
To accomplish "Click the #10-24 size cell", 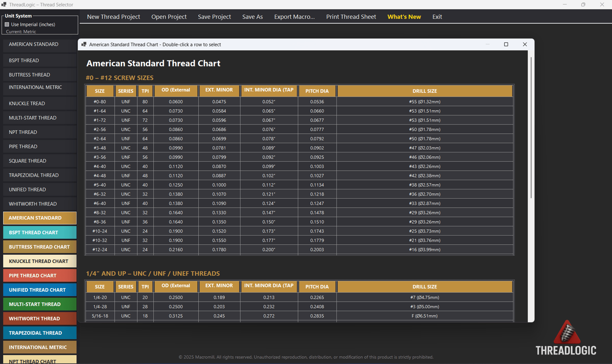I will pos(100,231).
